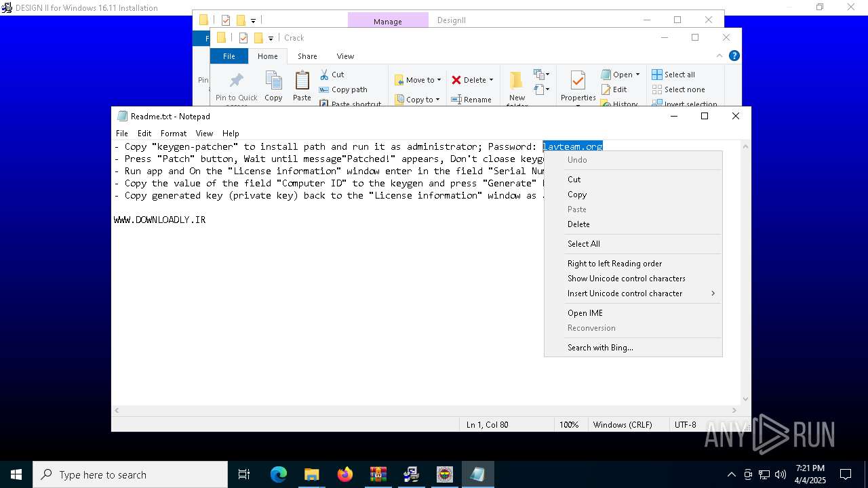Pin to Quick access in Crack ribbon

point(236,88)
